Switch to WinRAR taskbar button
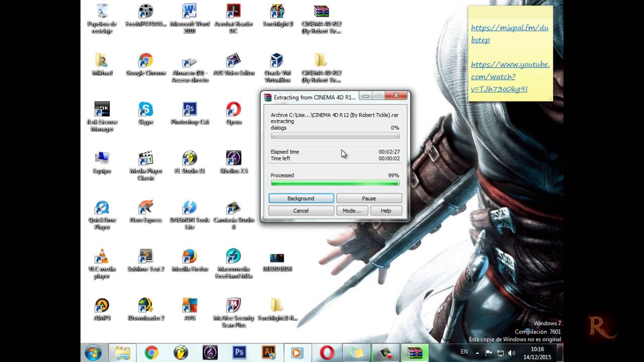 click(414, 353)
